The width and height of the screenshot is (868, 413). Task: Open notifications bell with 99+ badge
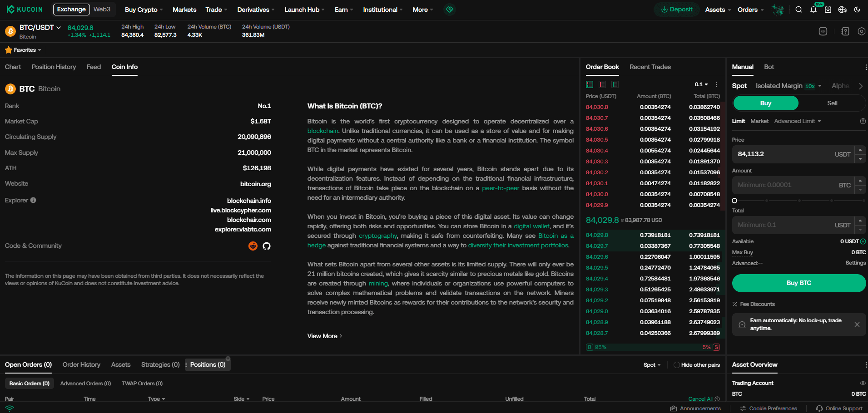pyautogui.click(x=813, y=10)
